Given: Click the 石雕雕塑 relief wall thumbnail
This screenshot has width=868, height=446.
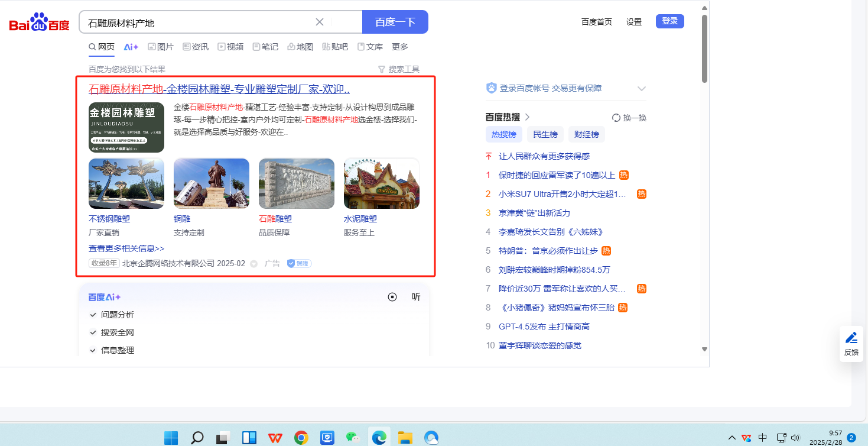Looking at the screenshot, I should [x=297, y=183].
